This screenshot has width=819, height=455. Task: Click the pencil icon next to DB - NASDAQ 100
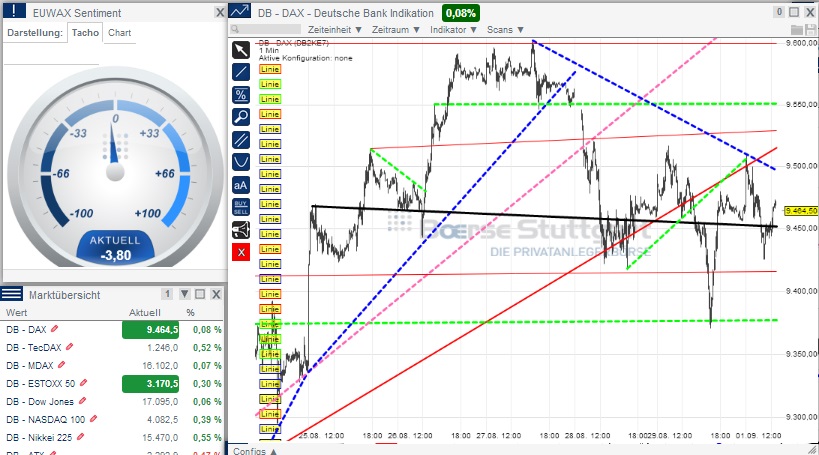(x=93, y=418)
